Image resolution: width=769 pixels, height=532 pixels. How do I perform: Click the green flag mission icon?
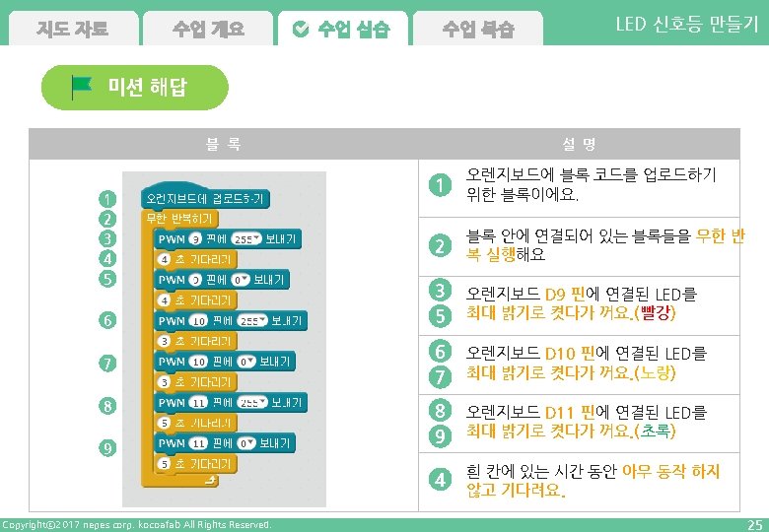[x=83, y=88]
